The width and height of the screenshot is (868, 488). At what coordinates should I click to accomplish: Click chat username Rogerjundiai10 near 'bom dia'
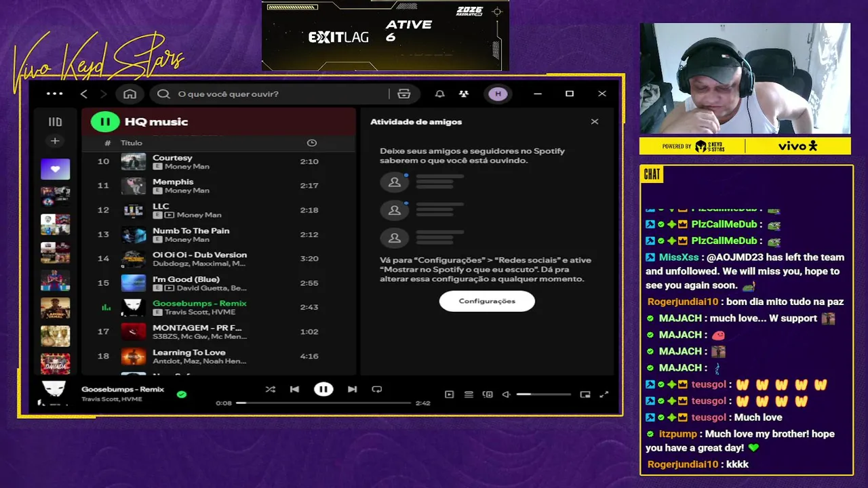(x=682, y=302)
